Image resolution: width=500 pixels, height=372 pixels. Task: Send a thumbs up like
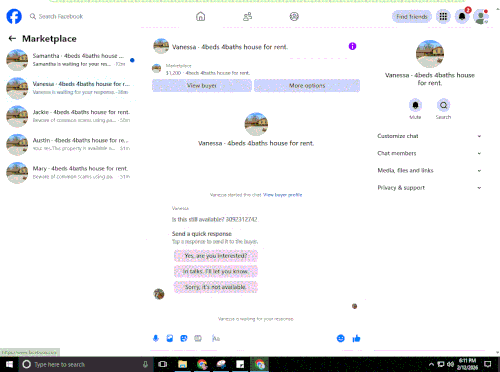pos(356,339)
